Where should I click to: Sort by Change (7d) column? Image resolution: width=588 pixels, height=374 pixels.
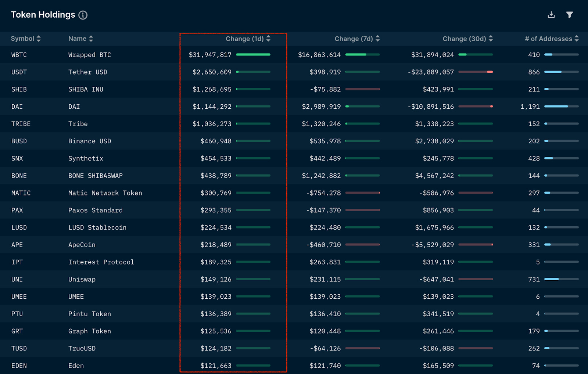(x=357, y=39)
